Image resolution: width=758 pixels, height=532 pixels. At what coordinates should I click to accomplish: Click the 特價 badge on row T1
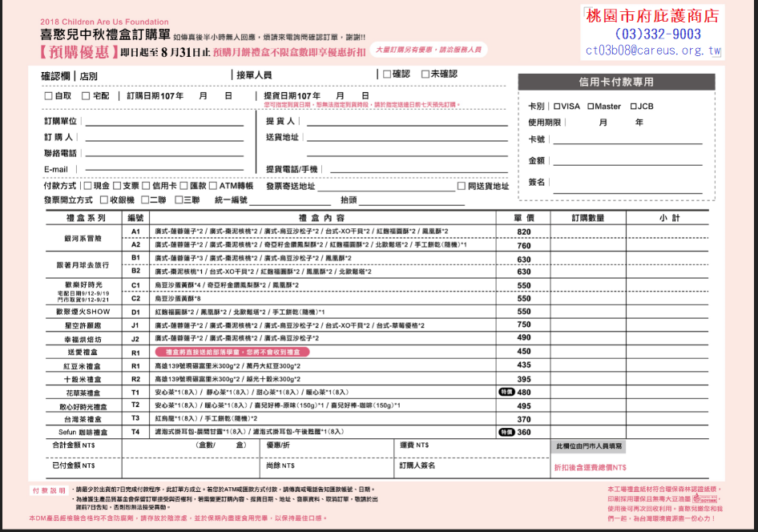(x=506, y=392)
